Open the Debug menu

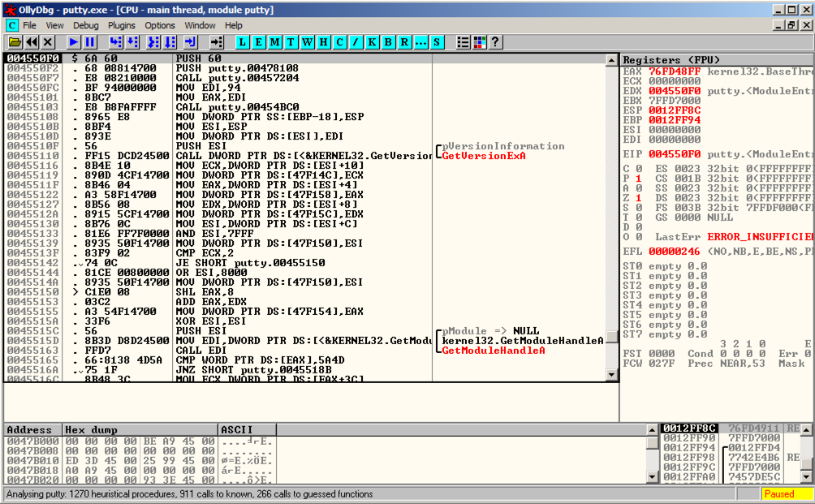pyautogui.click(x=85, y=25)
